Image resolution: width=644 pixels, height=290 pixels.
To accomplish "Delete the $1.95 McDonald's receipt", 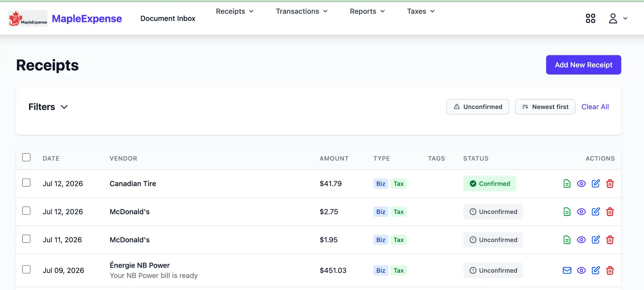I will (610, 240).
